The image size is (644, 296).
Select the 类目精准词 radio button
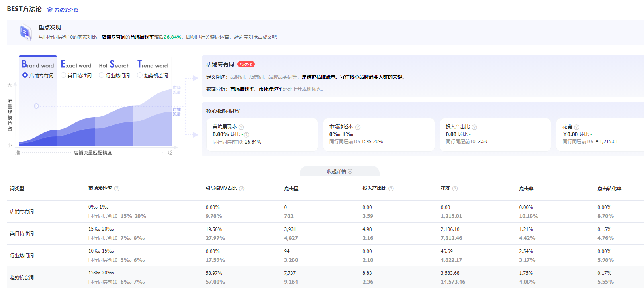[63, 75]
